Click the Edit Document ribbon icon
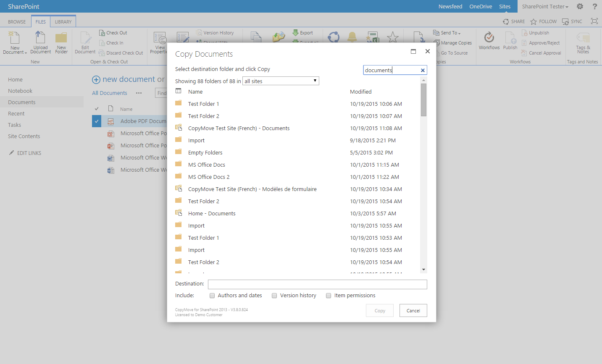602x364 pixels. pos(85,42)
